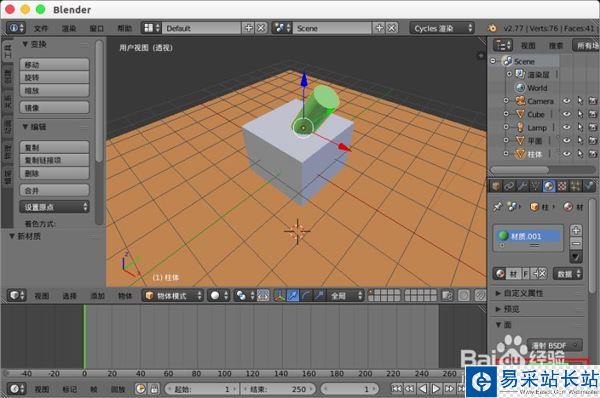Open the Modifiers wrench tab icon
The image size is (600, 398).
coord(522,186)
